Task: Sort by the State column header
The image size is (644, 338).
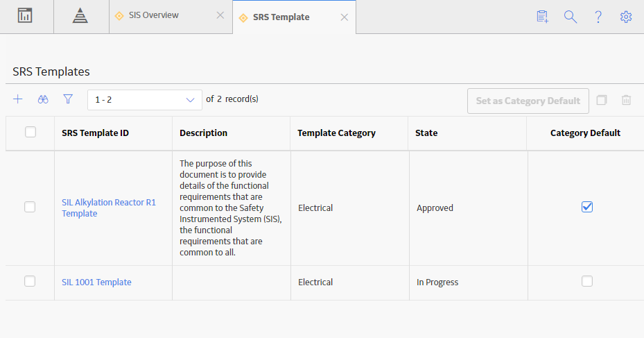Action: [426, 133]
